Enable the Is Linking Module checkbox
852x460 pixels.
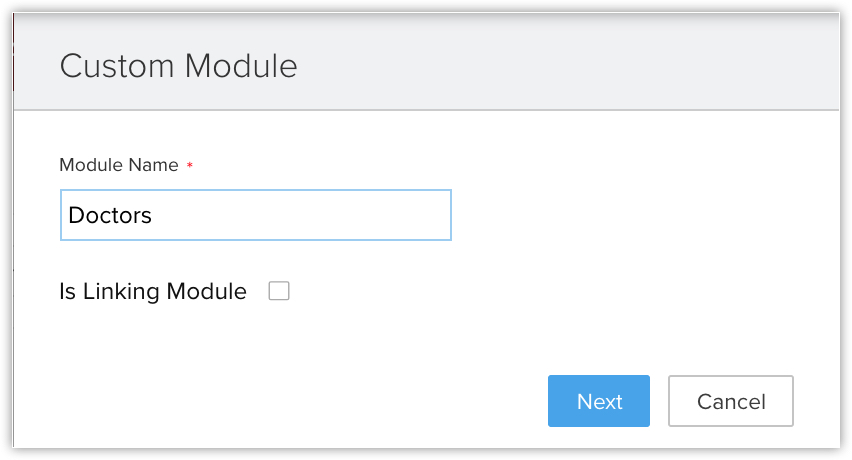point(279,291)
